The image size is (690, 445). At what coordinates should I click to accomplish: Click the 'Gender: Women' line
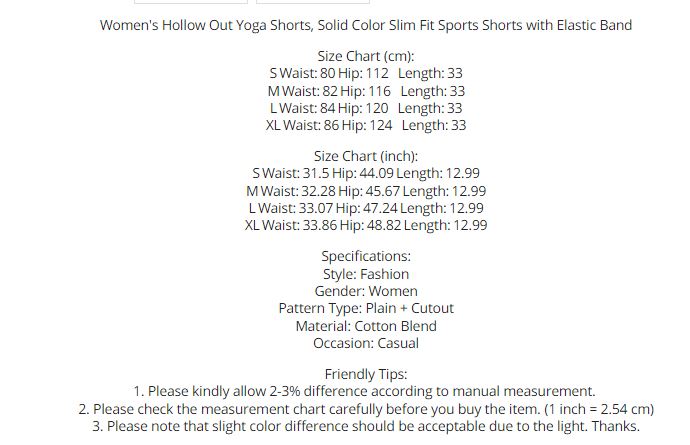pyautogui.click(x=365, y=291)
